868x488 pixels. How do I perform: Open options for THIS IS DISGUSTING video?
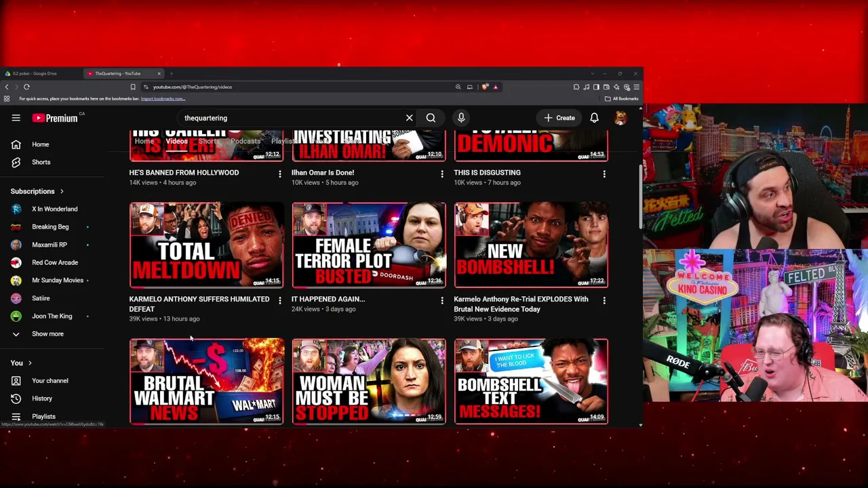pyautogui.click(x=604, y=174)
